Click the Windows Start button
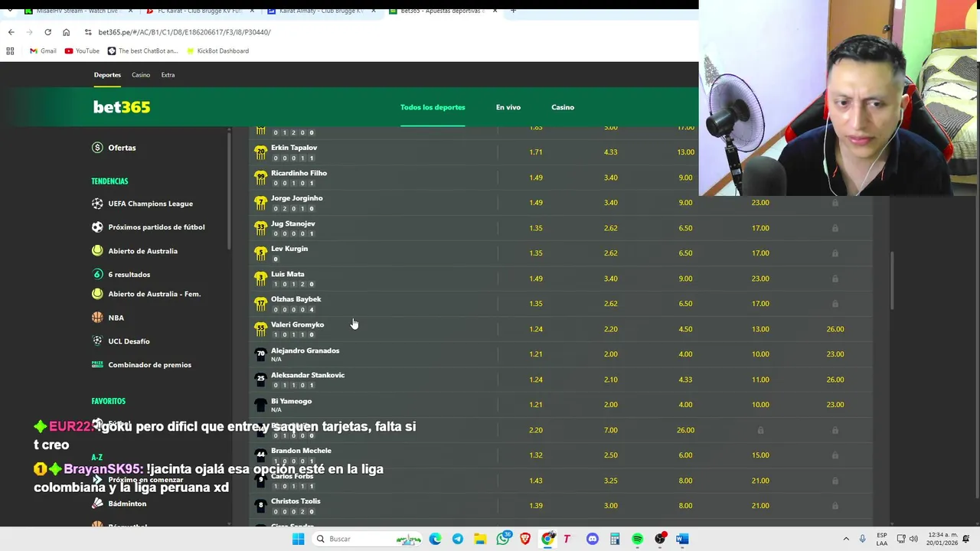 [298, 539]
